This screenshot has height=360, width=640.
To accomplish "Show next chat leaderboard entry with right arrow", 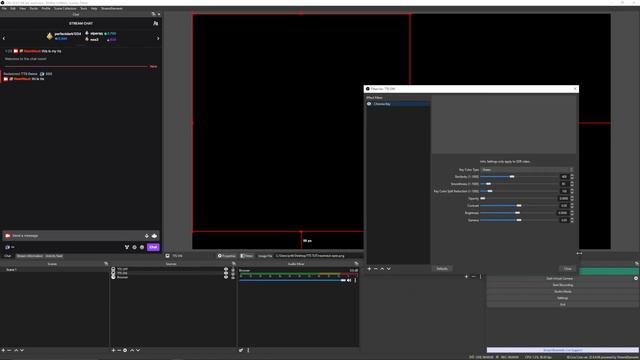I will click(x=158, y=38).
